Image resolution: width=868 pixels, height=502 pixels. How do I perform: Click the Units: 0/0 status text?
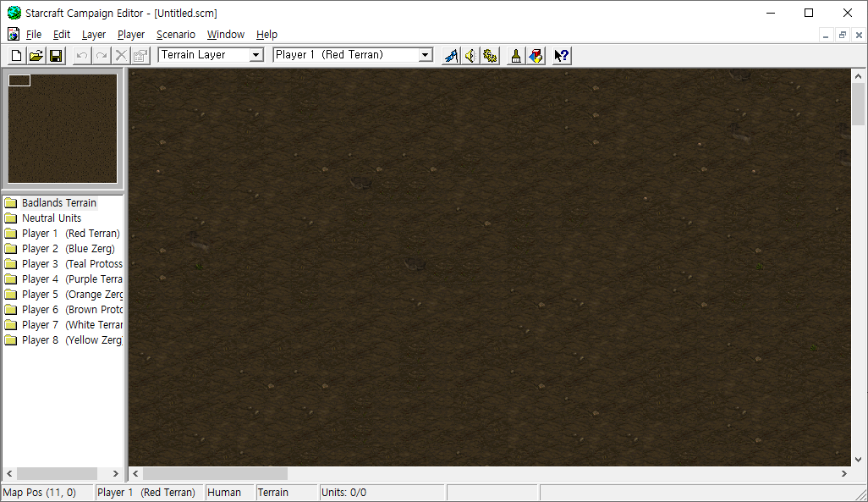coord(343,493)
